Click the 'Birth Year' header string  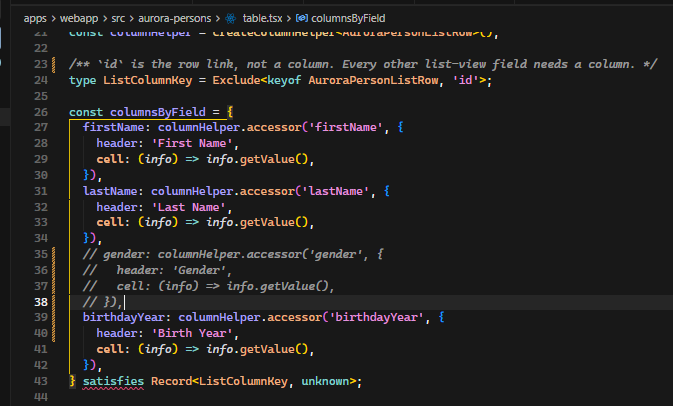tap(192, 333)
